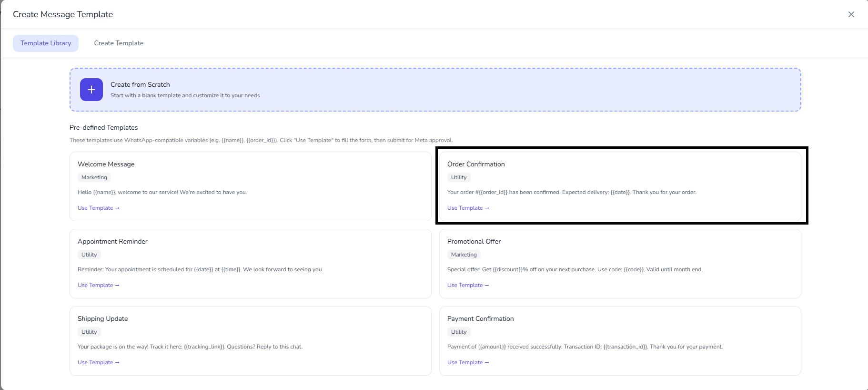Click Marketing badge on Promotional Offer card
Image resolution: width=868 pixels, height=390 pixels.
pos(464,255)
